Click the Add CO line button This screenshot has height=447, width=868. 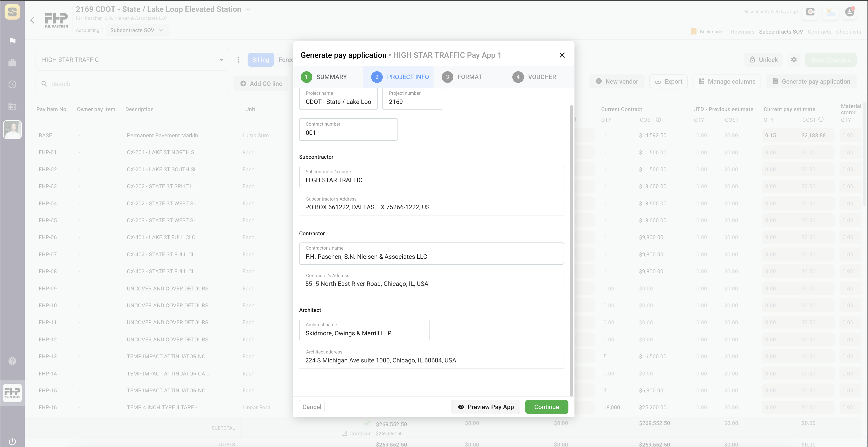pos(261,84)
